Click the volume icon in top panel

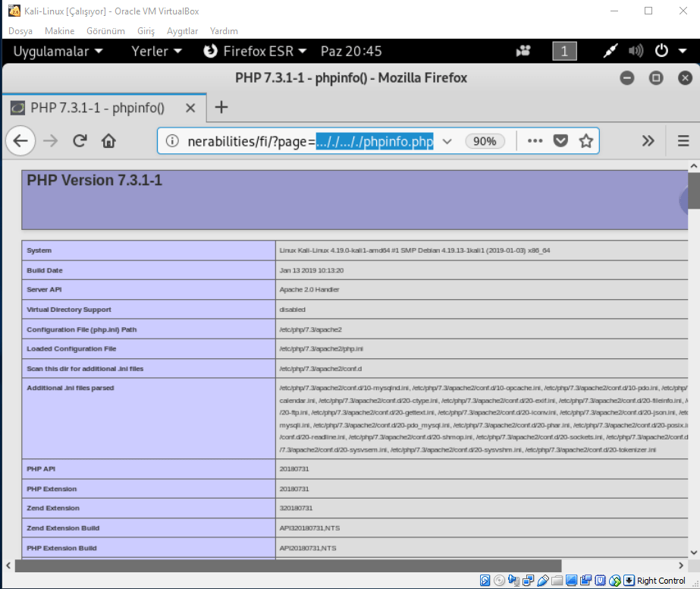pos(636,52)
